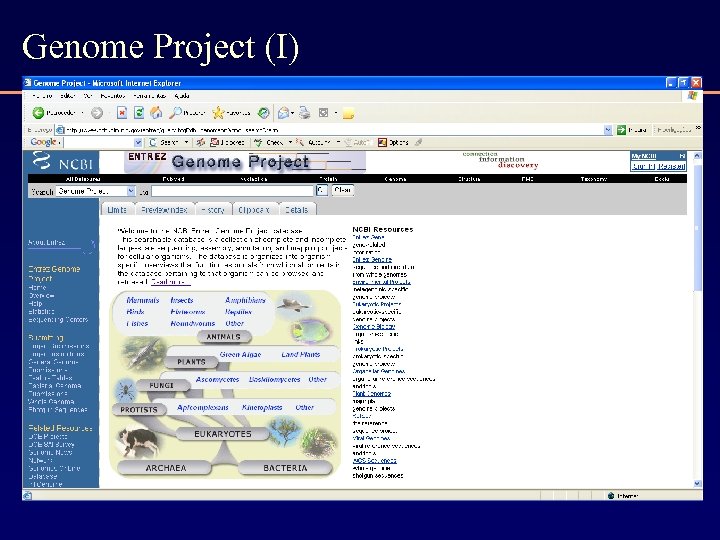The height and width of the screenshot is (540, 720).
Task: Switch to the Preview/Index tab
Action: click(164, 209)
